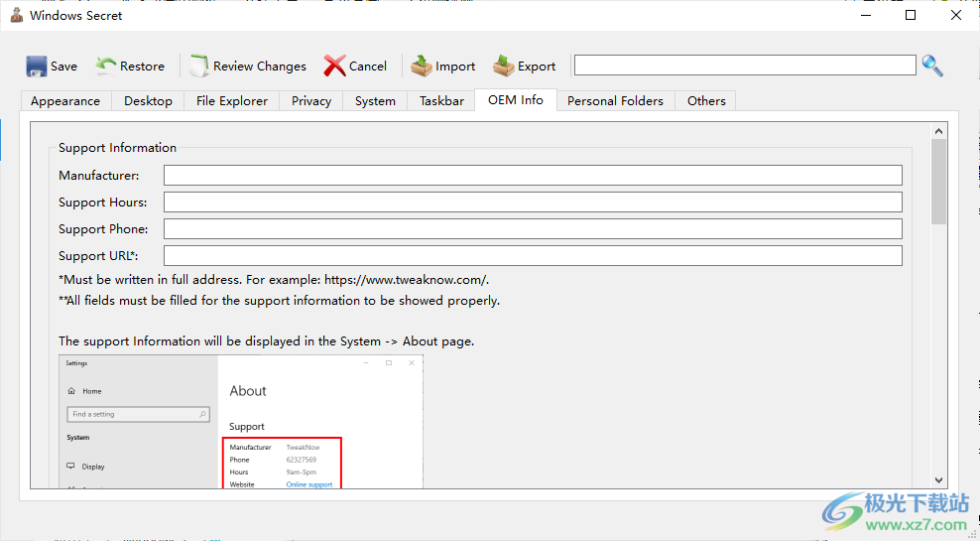980x541 pixels.
Task: Click the red X Cancel icon
Action: pyautogui.click(x=335, y=67)
